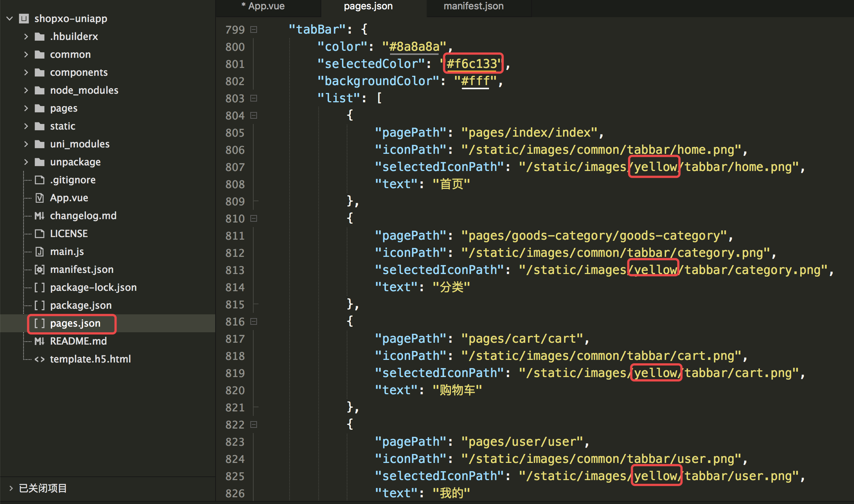Expand the static folder
This screenshot has height=504, width=854.
point(26,126)
